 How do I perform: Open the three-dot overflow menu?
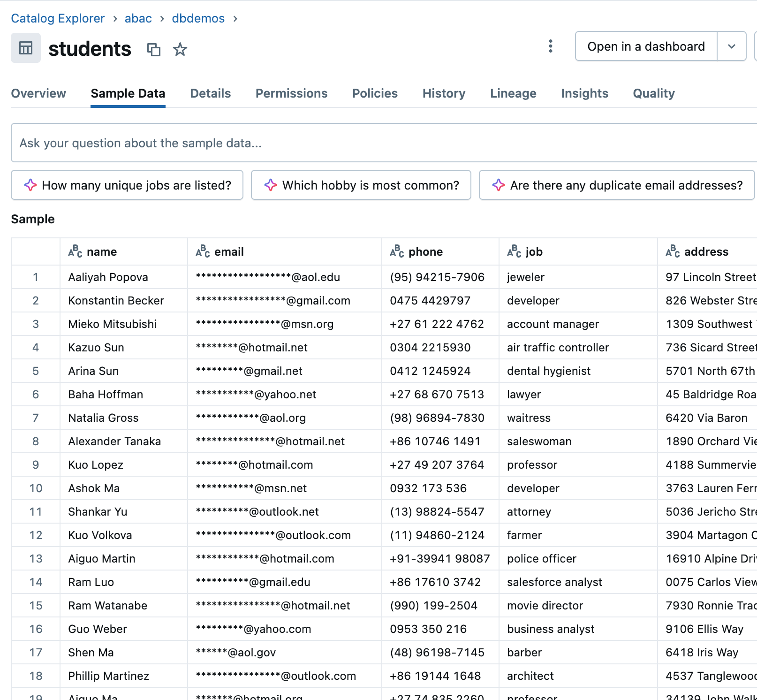550,46
